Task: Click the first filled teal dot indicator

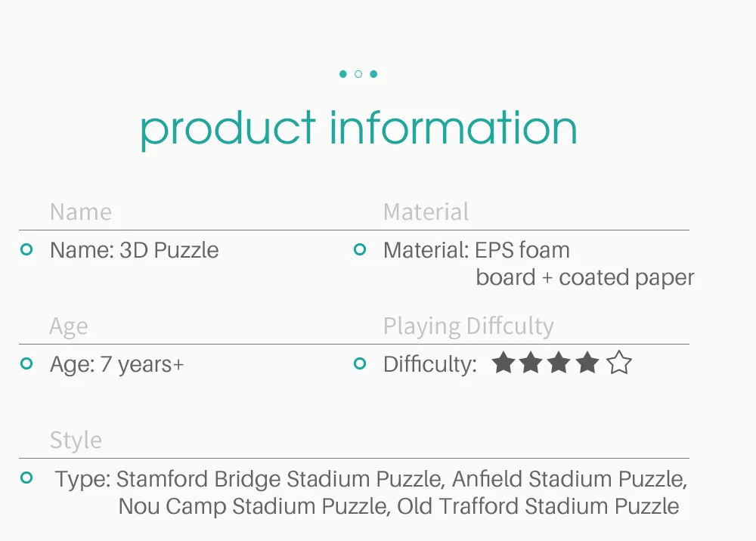Action: point(342,74)
